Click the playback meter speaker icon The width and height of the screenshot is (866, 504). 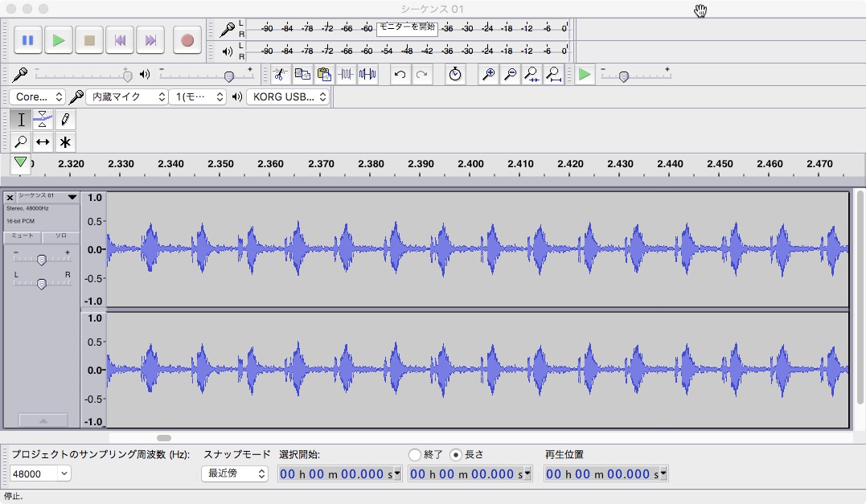point(227,51)
